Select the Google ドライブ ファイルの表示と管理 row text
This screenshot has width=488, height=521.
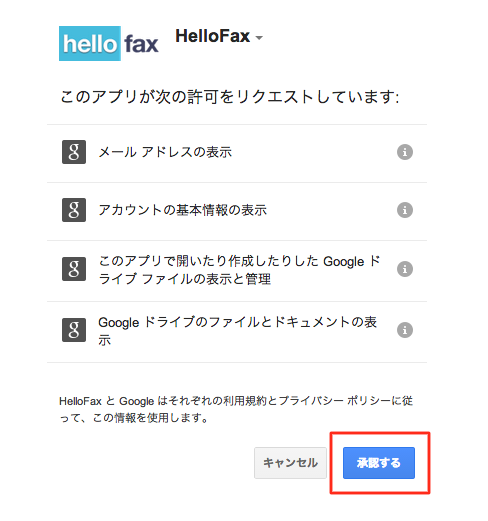(x=239, y=270)
